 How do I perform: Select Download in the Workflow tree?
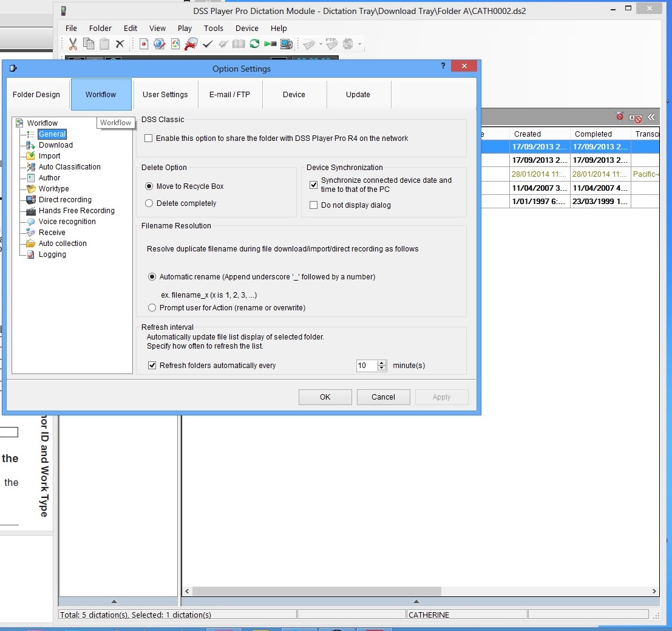56,145
